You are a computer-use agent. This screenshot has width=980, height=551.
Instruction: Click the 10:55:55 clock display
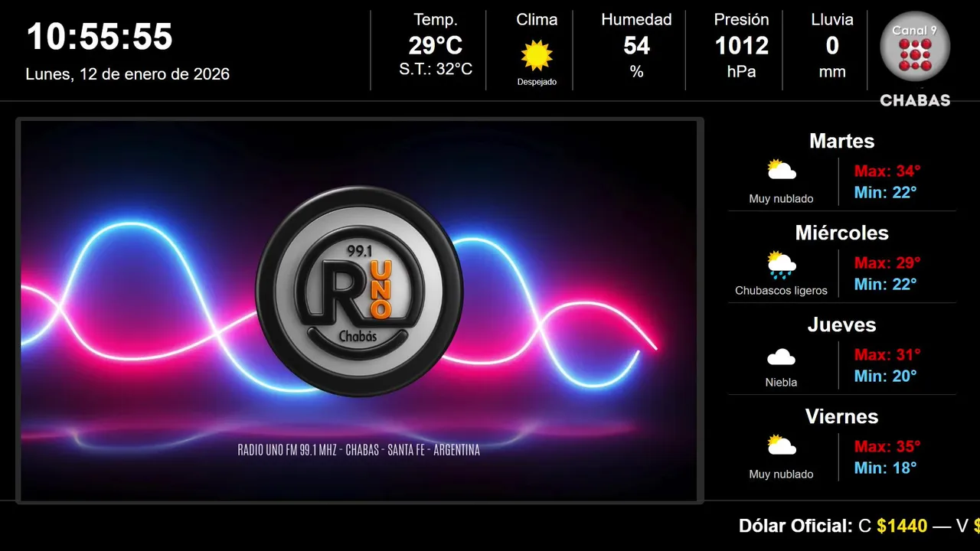(x=100, y=37)
